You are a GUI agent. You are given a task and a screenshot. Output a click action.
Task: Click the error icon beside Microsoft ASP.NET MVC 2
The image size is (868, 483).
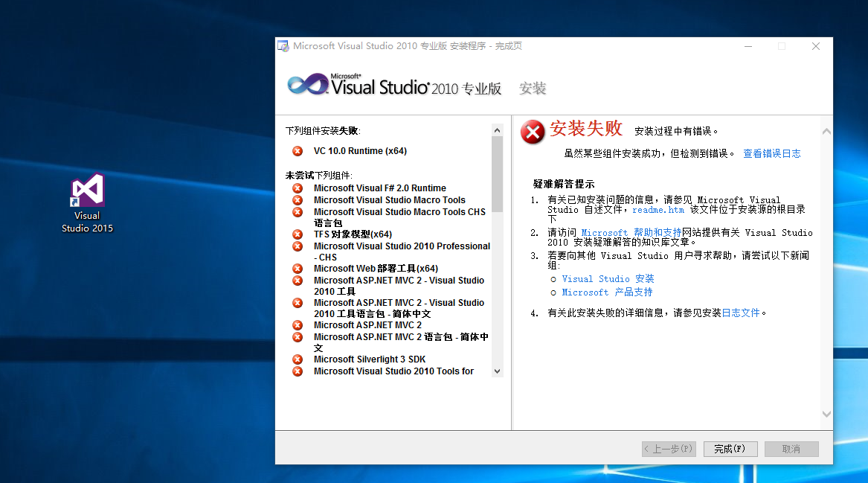[x=298, y=325]
